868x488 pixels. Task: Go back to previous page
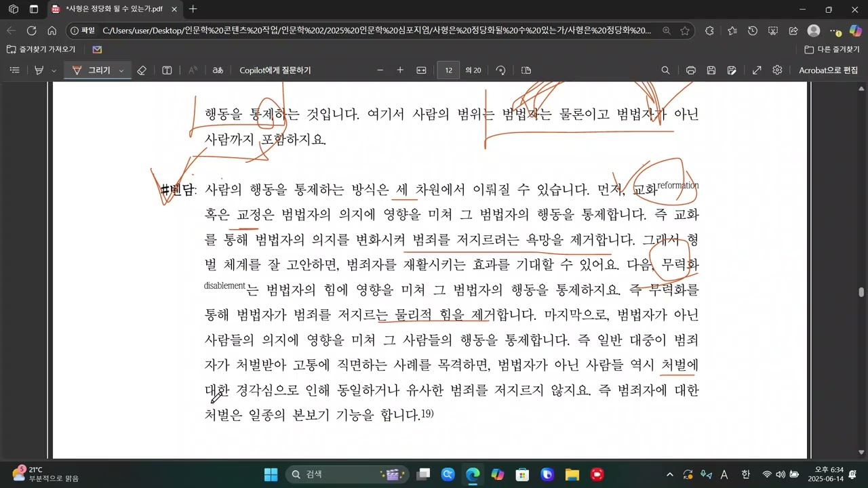click(11, 30)
